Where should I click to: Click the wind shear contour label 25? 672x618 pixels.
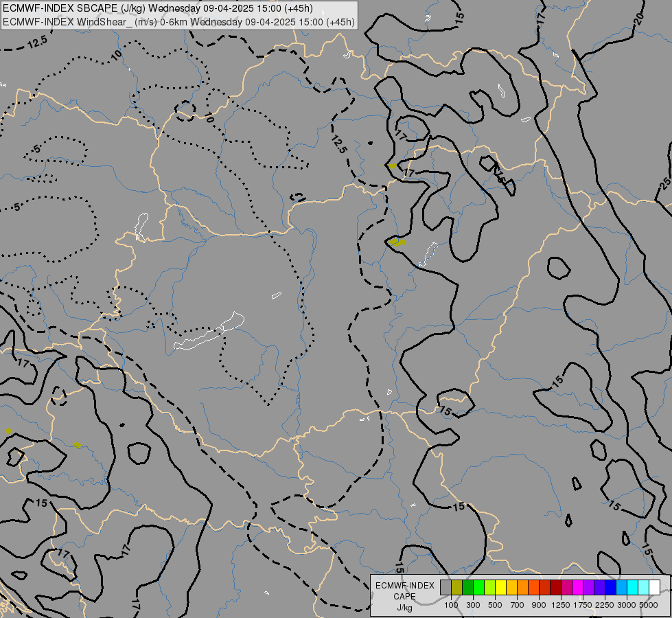(665, 183)
